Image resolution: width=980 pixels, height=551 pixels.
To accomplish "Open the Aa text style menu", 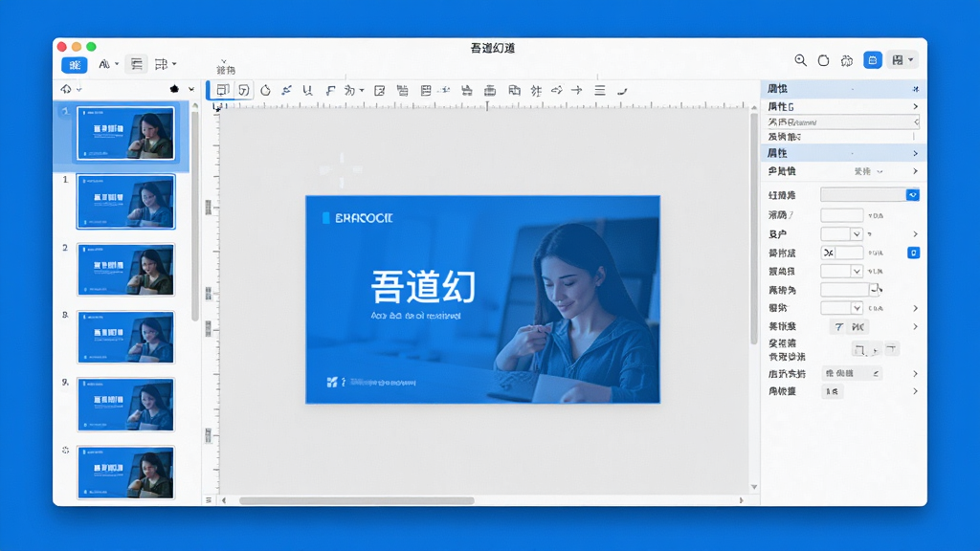I will tap(107, 64).
